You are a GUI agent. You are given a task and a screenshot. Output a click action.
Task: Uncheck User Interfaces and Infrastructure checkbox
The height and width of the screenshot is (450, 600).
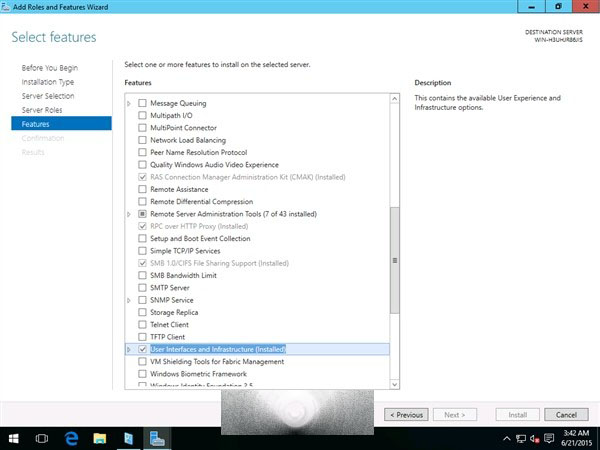pos(142,349)
